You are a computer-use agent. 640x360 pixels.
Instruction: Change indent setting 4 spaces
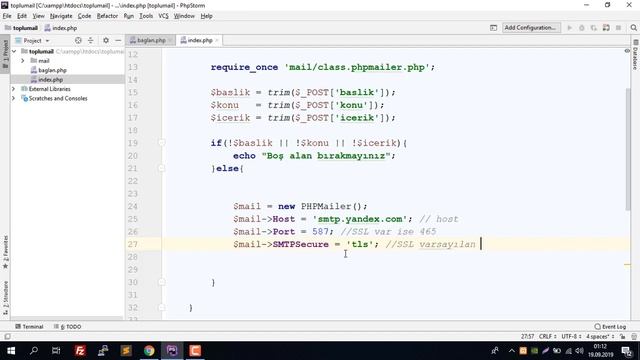(600, 337)
